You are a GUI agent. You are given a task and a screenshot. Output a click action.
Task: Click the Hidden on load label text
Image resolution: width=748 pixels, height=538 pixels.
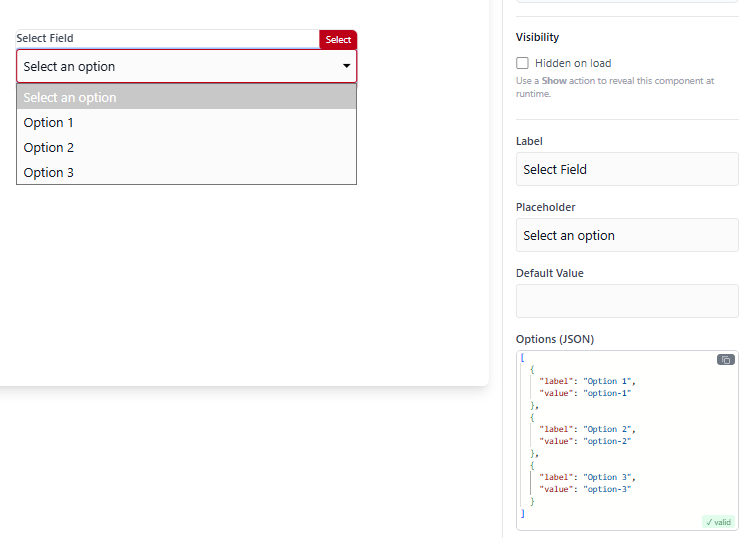point(573,63)
